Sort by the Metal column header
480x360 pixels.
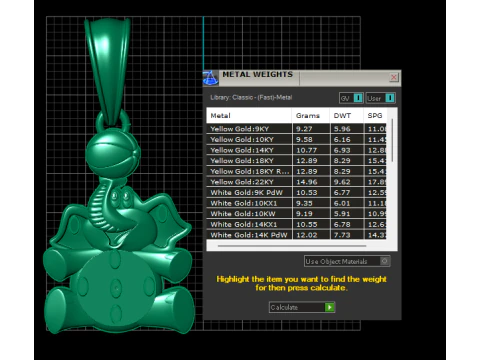[249, 116]
